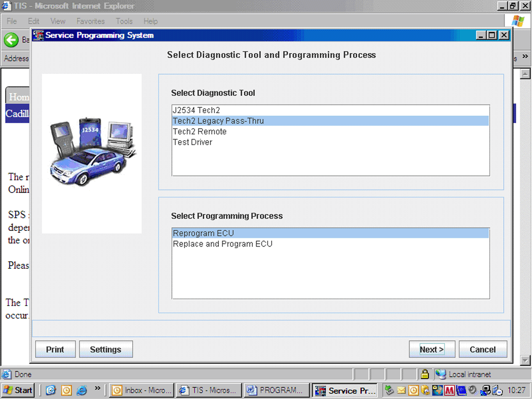Open the Start menu
The height and width of the screenshot is (399, 532).
point(18,390)
